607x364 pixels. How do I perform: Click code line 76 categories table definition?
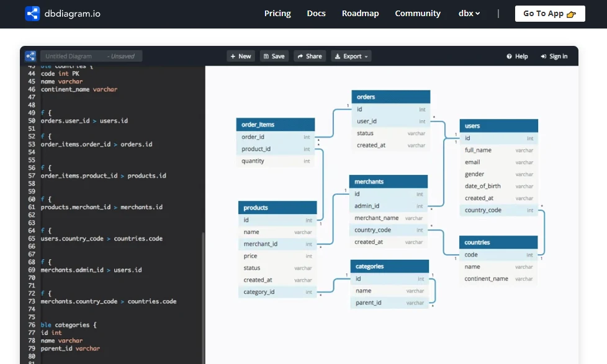pos(68,325)
